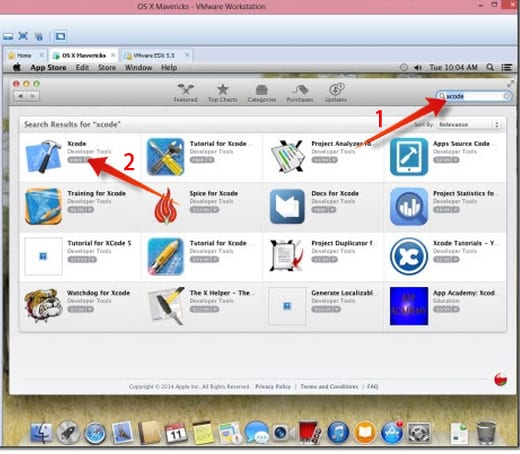Image resolution: width=520 pixels, height=454 pixels.
Task: Click the App Store forward navigation arrow
Action: click(x=33, y=96)
